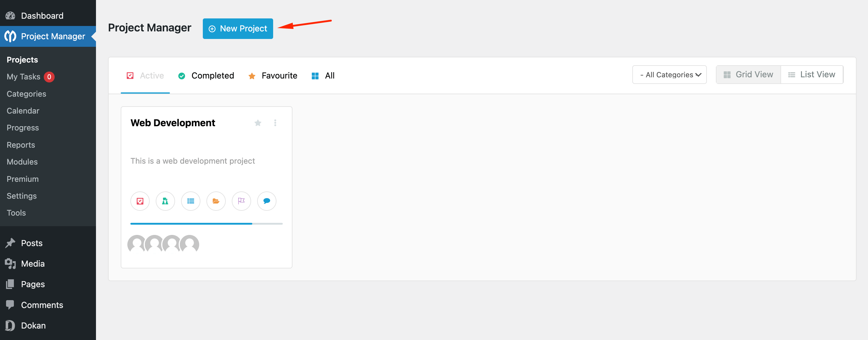The image size is (868, 340).
Task: Open the discussions chat bubble icon
Action: coord(266,201)
